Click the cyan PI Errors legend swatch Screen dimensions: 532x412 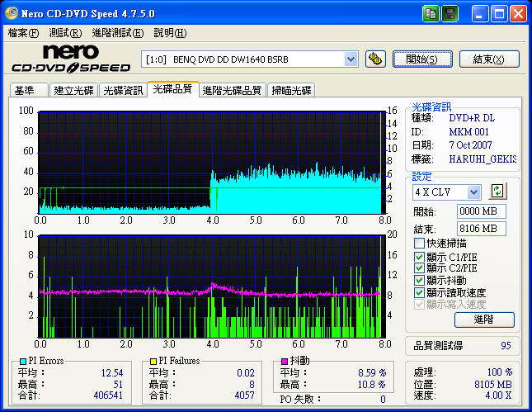coord(23,361)
